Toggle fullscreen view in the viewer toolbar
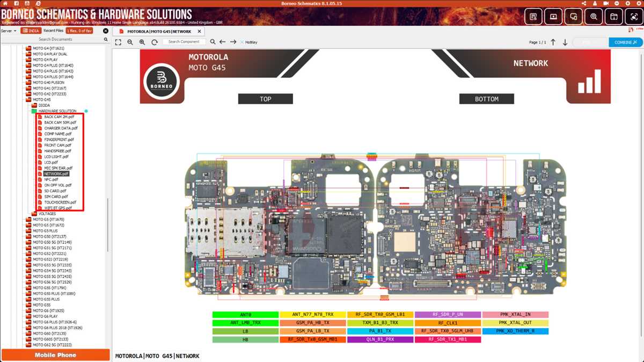This screenshot has width=644, height=362. 118,42
